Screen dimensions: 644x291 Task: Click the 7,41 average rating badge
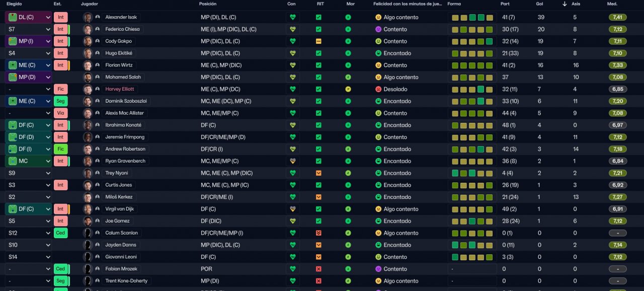(x=617, y=17)
